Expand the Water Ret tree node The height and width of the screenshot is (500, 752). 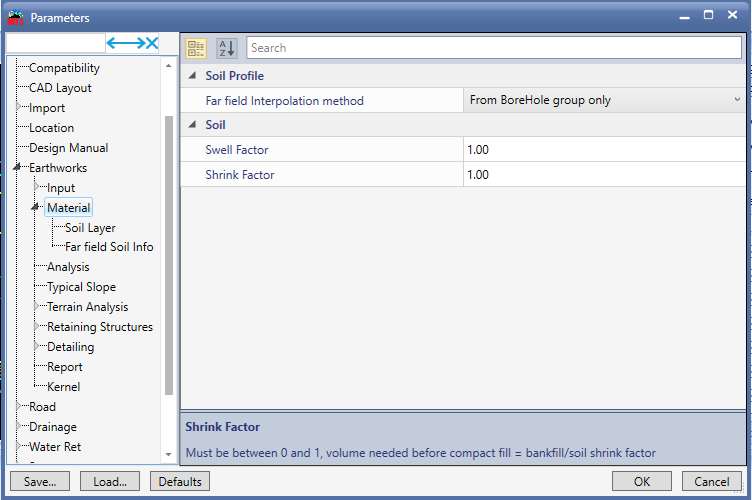pyautogui.click(x=19, y=446)
